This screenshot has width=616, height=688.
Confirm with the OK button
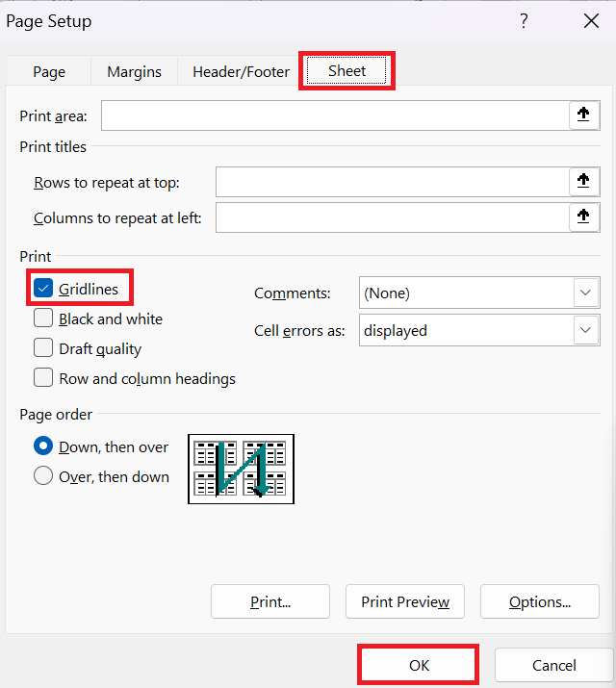[419, 665]
